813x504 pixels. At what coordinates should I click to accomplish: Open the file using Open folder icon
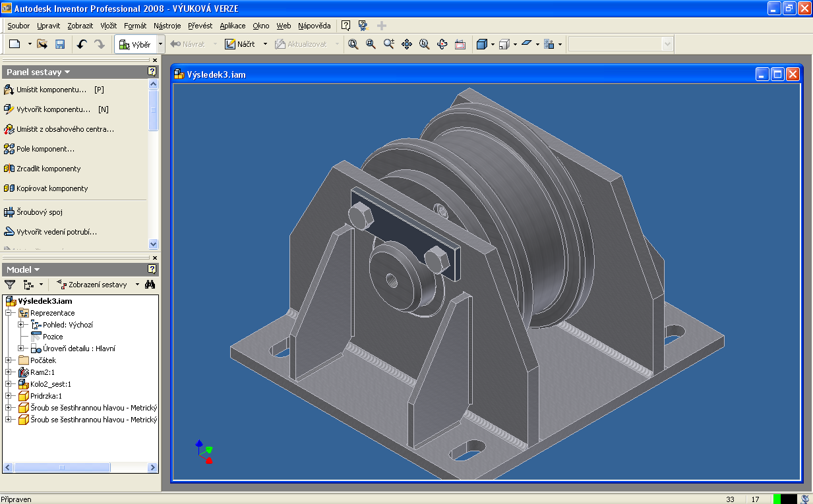click(x=42, y=44)
